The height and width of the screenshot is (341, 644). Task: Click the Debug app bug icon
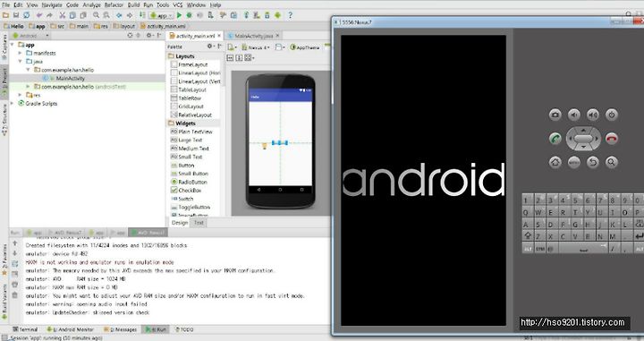pos(189,15)
